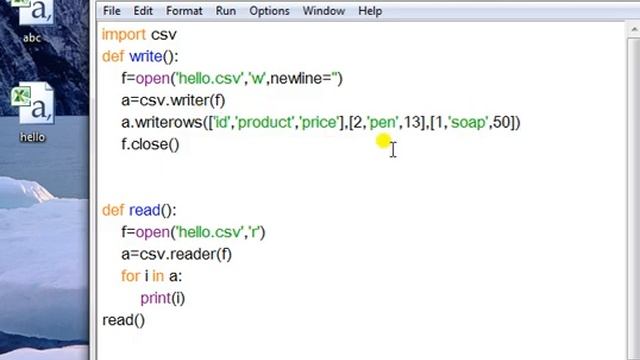Click the 'import csv' line
Screen dimensions: 640x360
[139, 35]
